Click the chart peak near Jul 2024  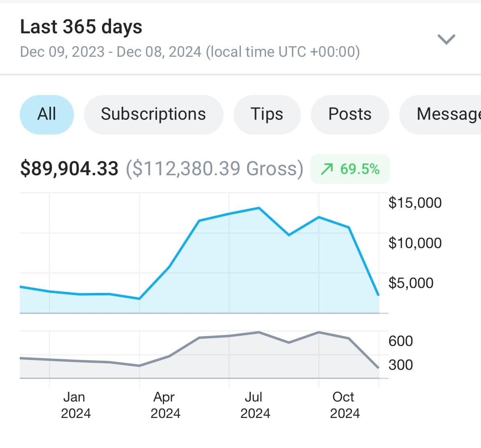pos(259,208)
